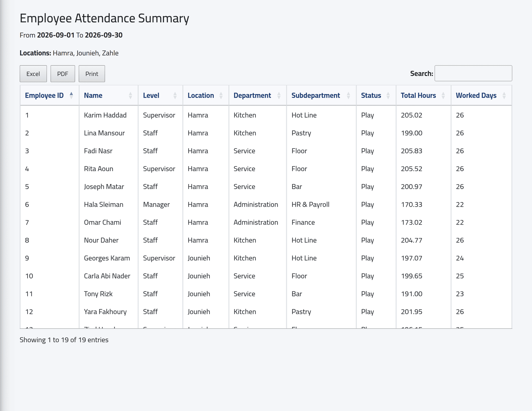532x411 pixels.
Task: Sort by Employee ID column header
Action: point(50,96)
